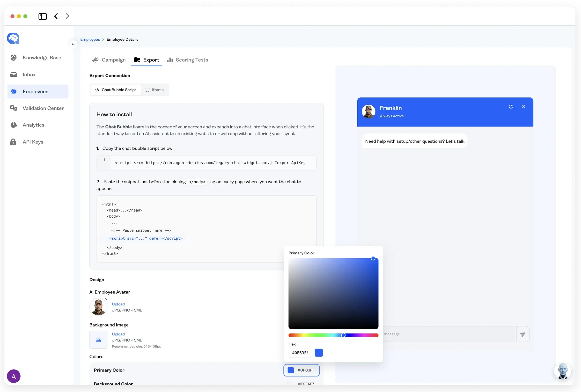The height and width of the screenshot is (392, 581).
Task: Click the color area selector handle
Action: 373,259
